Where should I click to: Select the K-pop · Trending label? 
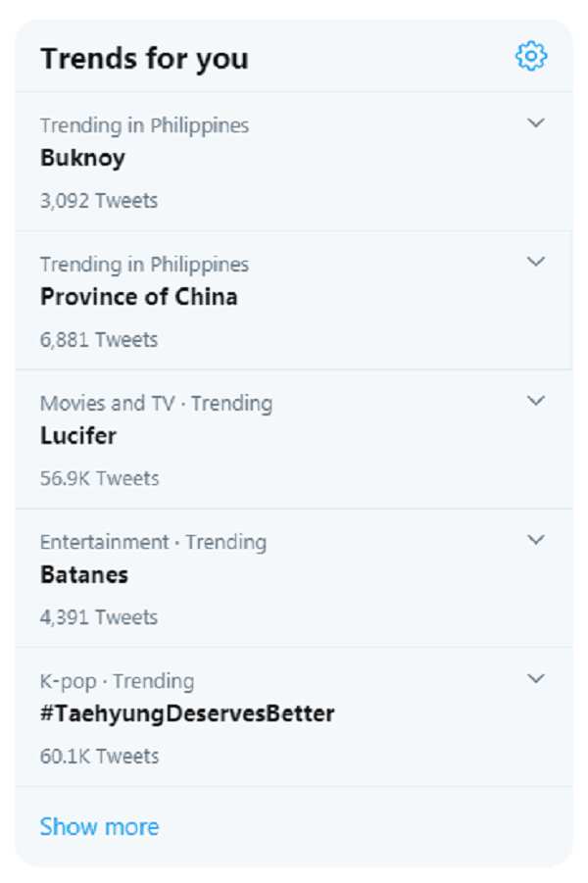[x=118, y=681]
